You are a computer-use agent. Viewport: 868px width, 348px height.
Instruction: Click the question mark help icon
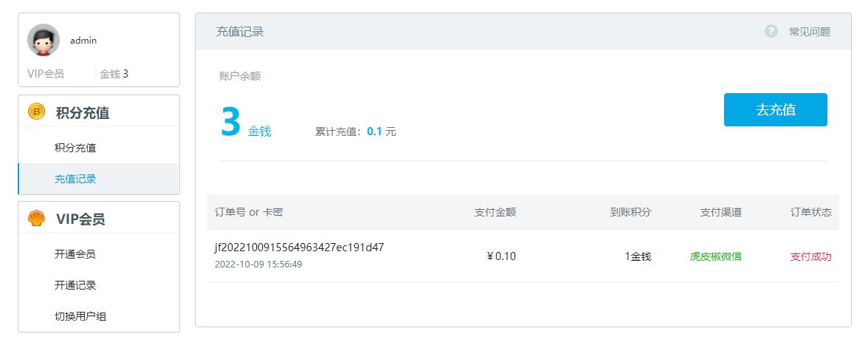(771, 31)
